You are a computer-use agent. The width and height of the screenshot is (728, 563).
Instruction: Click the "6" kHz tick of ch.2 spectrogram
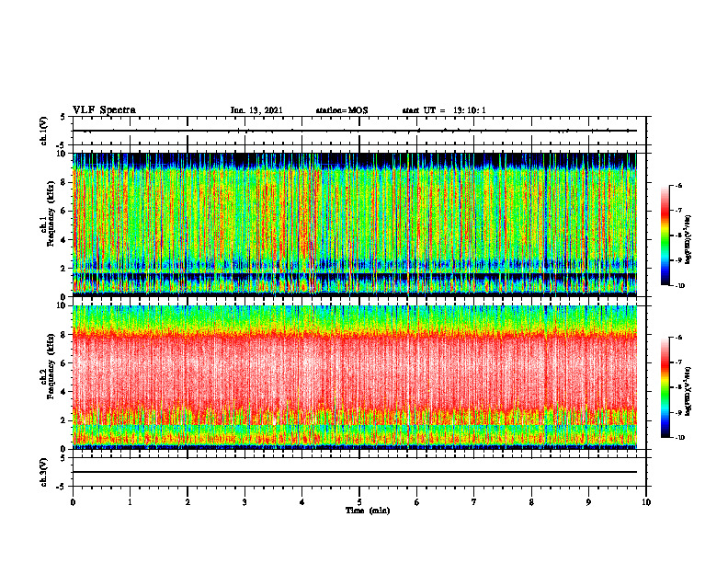click(64, 363)
